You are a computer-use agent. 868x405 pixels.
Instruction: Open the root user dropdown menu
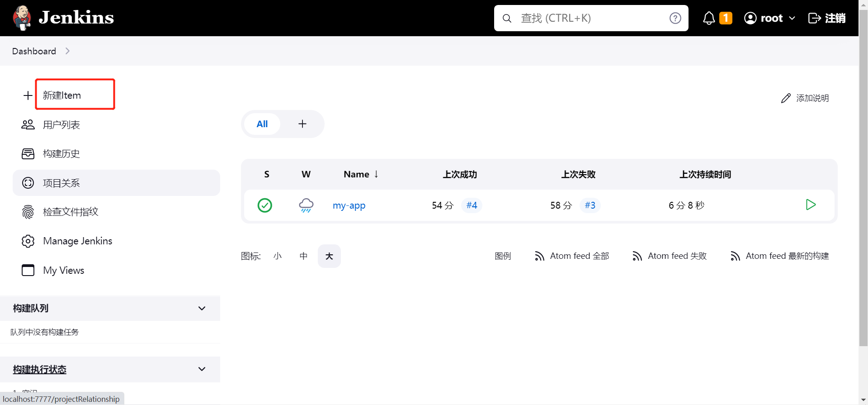point(769,18)
